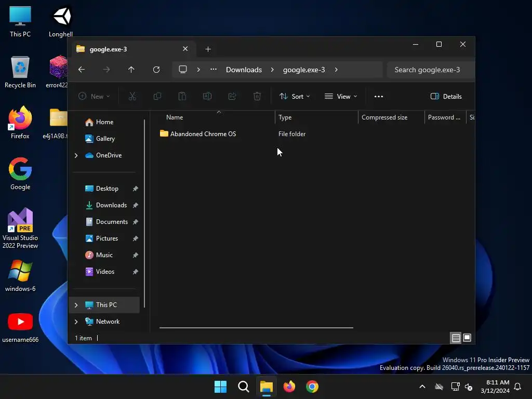Open the View dropdown menu
The width and height of the screenshot is (532, 399).
[341, 96]
